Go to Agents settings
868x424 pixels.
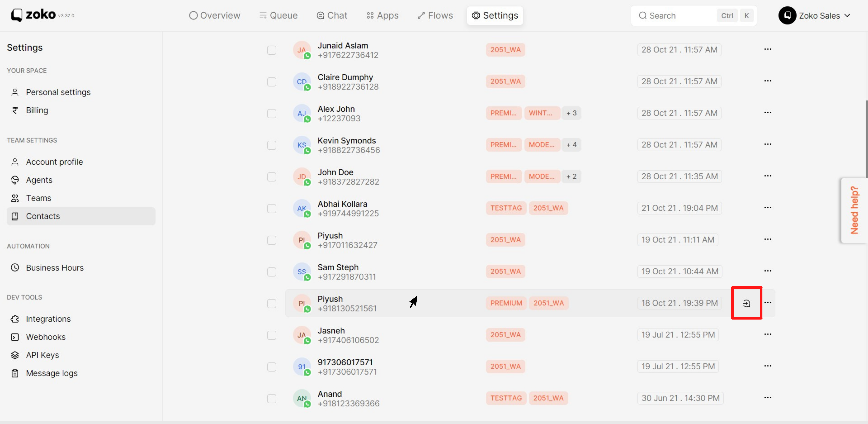pyautogui.click(x=81, y=180)
